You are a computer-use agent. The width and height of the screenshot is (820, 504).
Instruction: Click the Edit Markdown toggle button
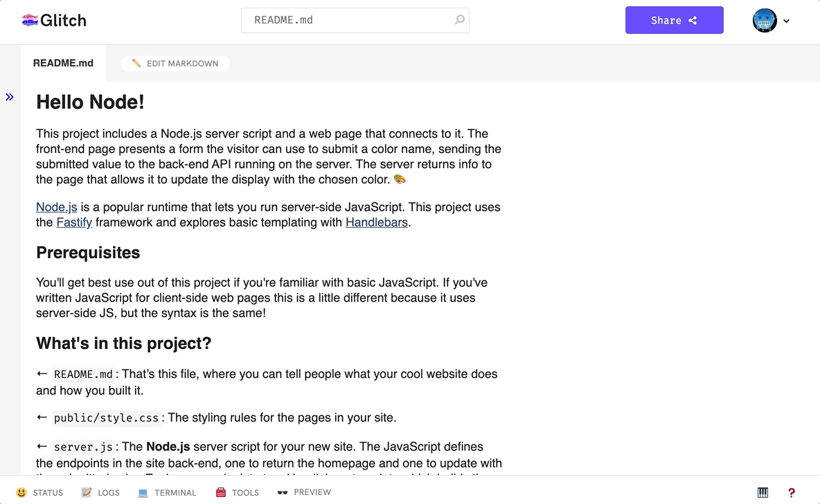pyautogui.click(x=175, y=64)
